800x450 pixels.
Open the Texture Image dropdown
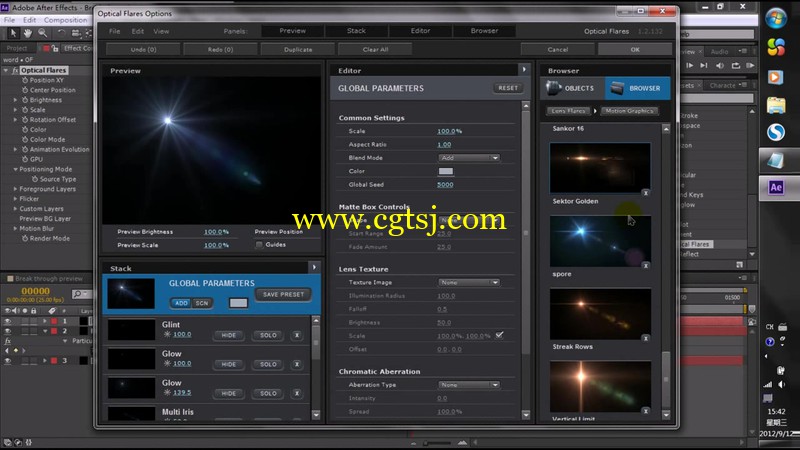pyautogui.click(x=468, y=283)
